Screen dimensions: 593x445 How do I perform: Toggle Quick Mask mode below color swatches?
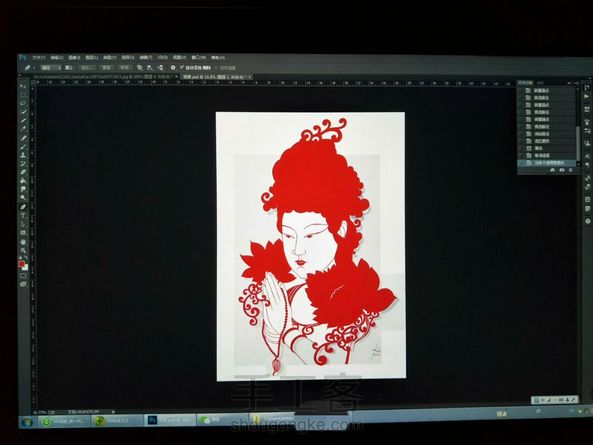point(23,276)
